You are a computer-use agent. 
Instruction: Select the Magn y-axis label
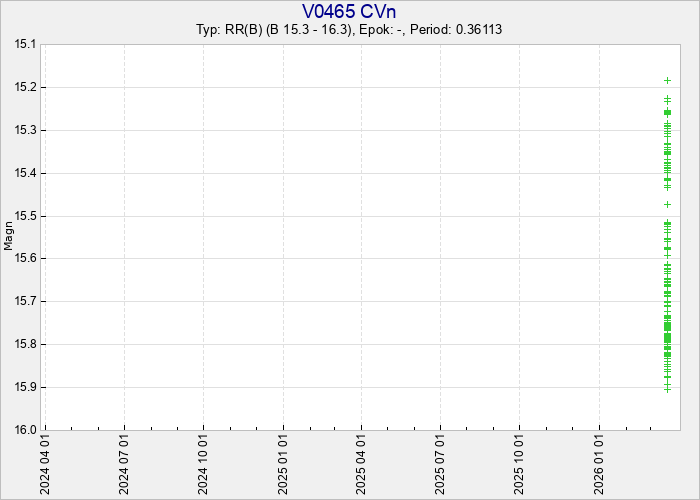tap(9, 236)
